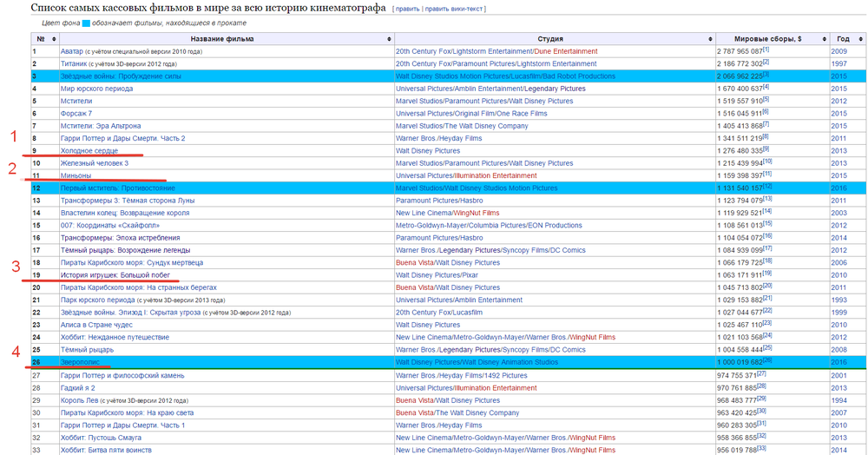The height and width of the screenshot is (455, 868).
Task: Open the Аватар film link
Action: (72, 51)
